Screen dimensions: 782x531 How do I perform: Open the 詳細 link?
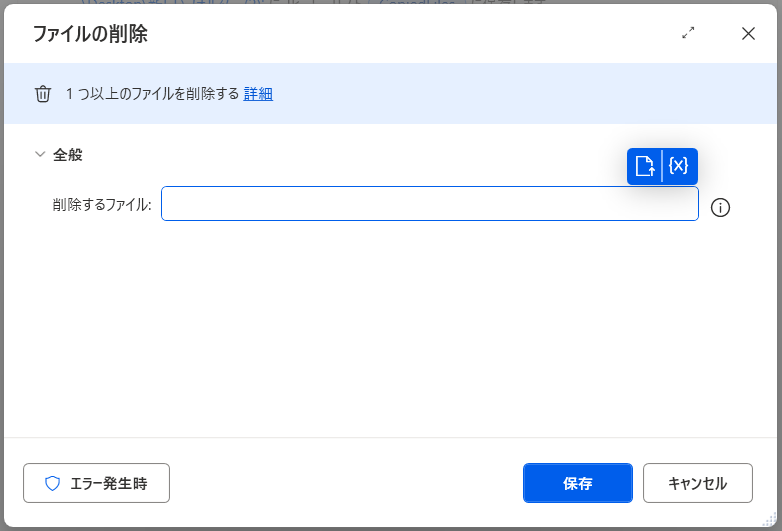[258, 94]
